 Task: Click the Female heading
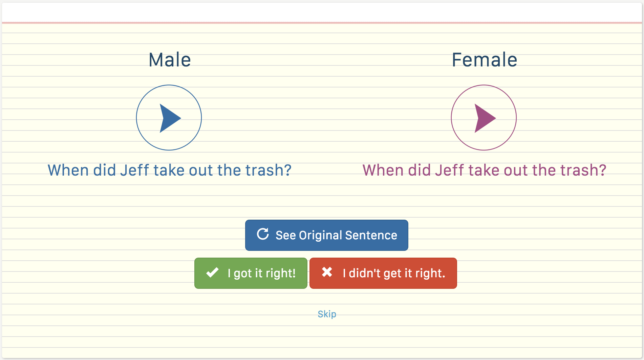(x=484, y=60)
